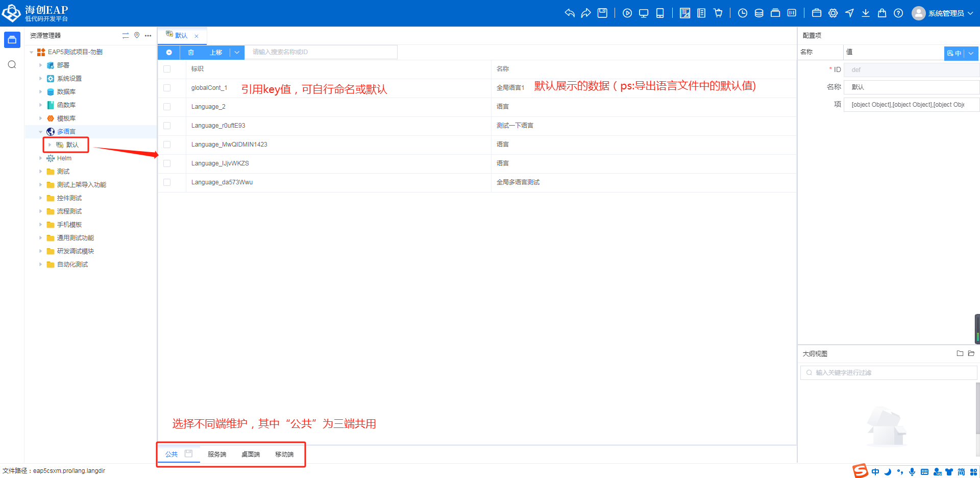The width and height of the screenshot is (980, 478).
Task: Click the help question mark icon
Action: (x=898, y=13)
